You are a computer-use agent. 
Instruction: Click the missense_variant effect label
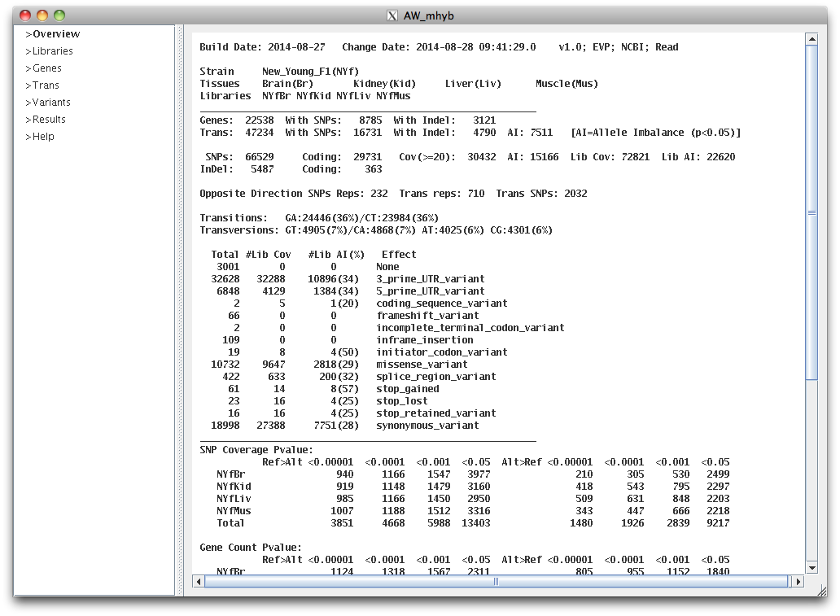point(422,365)
